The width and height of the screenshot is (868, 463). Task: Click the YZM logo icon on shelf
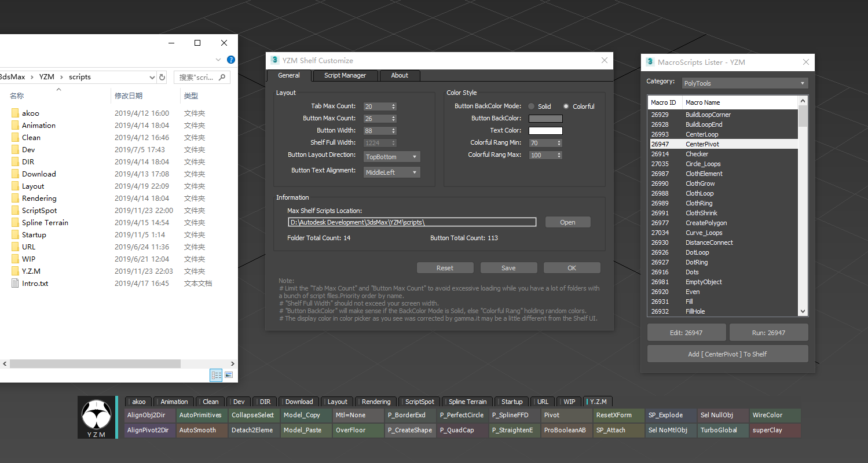coord(96,417)
